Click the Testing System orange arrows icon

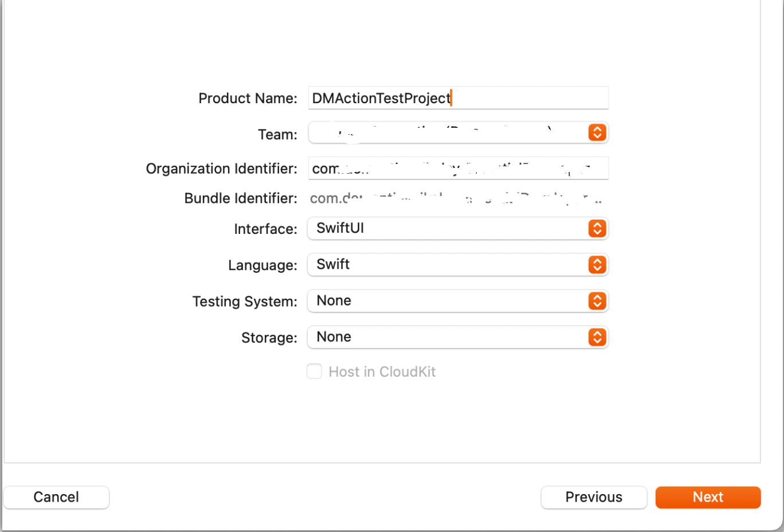point(597,301)
